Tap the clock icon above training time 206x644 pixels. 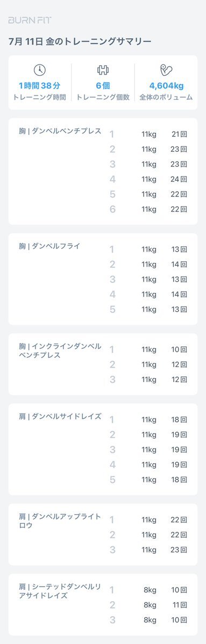[39, 70]
